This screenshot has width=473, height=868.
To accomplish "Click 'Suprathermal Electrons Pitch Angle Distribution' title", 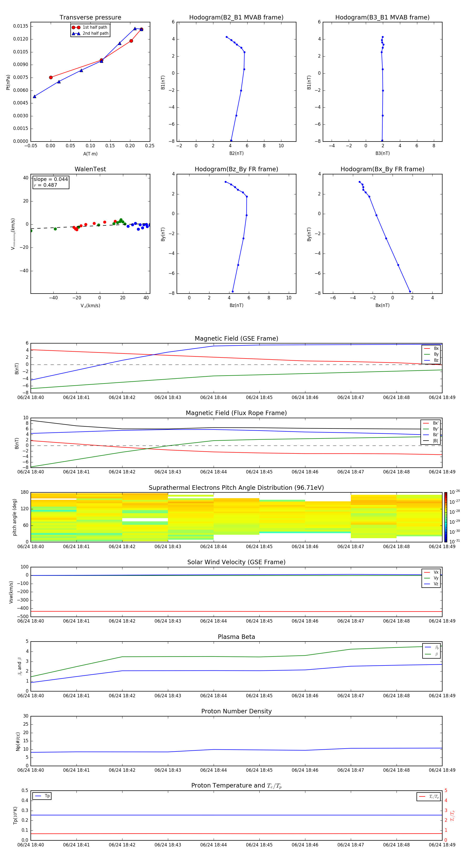I will point(236,488).
